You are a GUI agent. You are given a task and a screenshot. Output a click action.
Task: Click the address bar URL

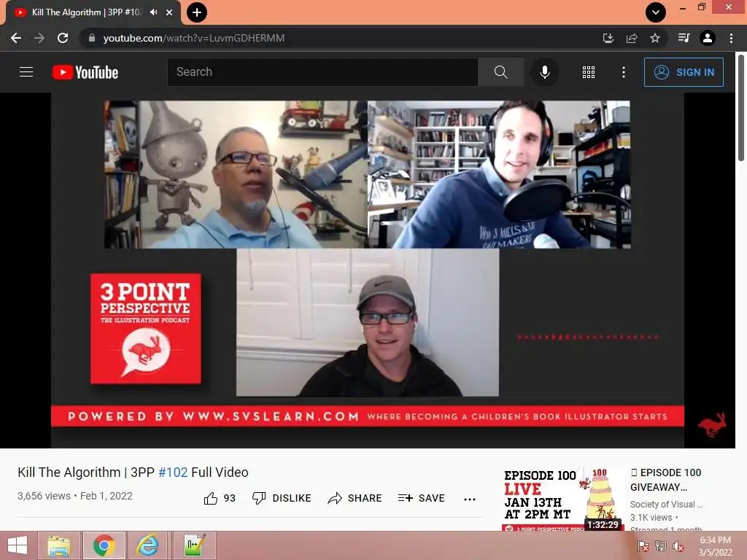194,38
